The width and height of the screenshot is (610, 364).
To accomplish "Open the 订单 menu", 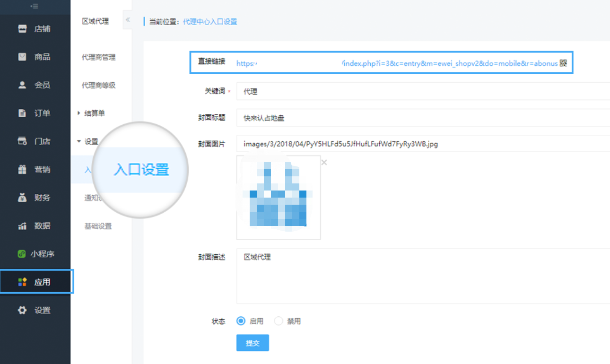I will tap(42, 113).
